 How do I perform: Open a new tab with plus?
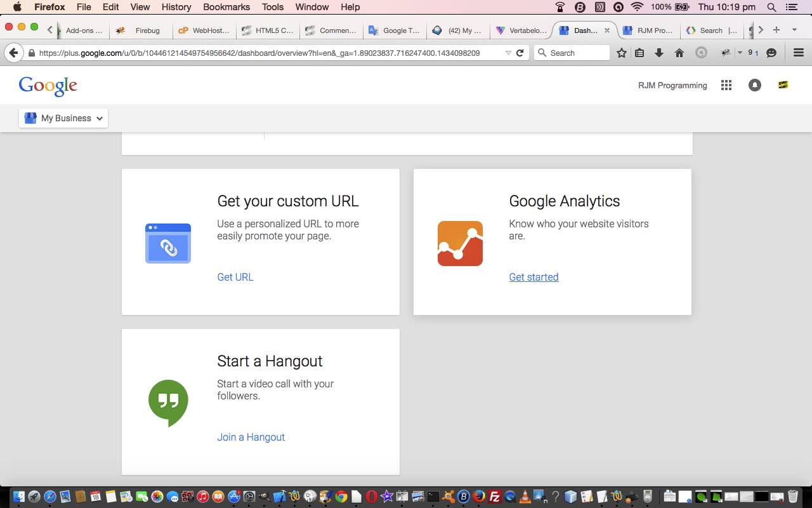pos(776,30)
